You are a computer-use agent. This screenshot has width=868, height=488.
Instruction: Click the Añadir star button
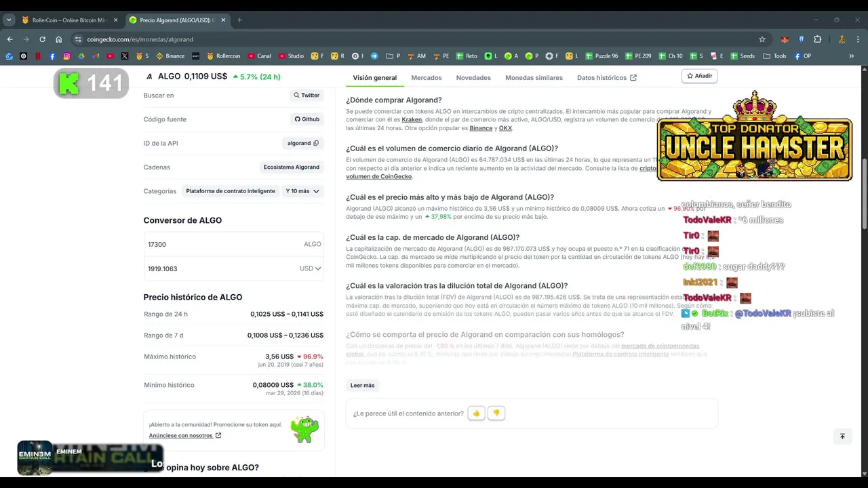click(699, 76)
